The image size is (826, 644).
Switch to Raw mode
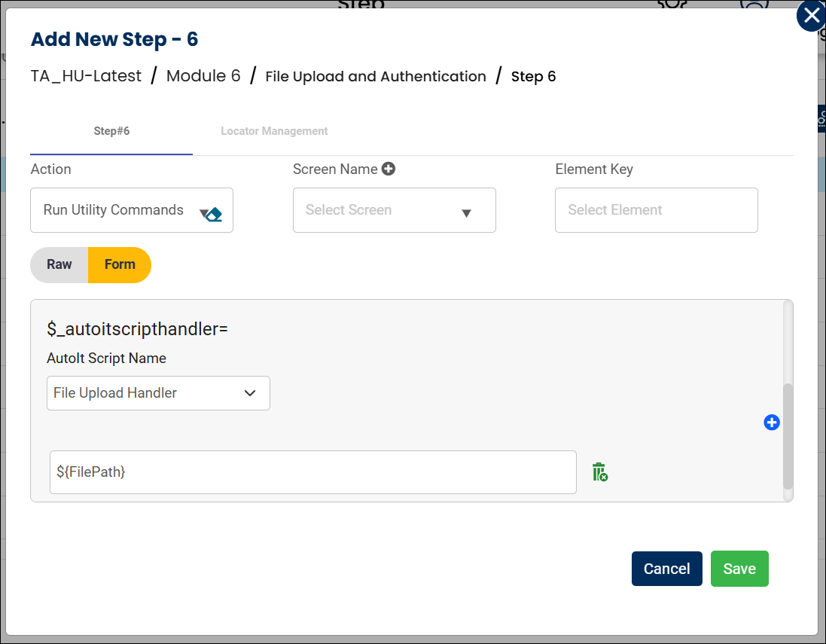point(59,264)
